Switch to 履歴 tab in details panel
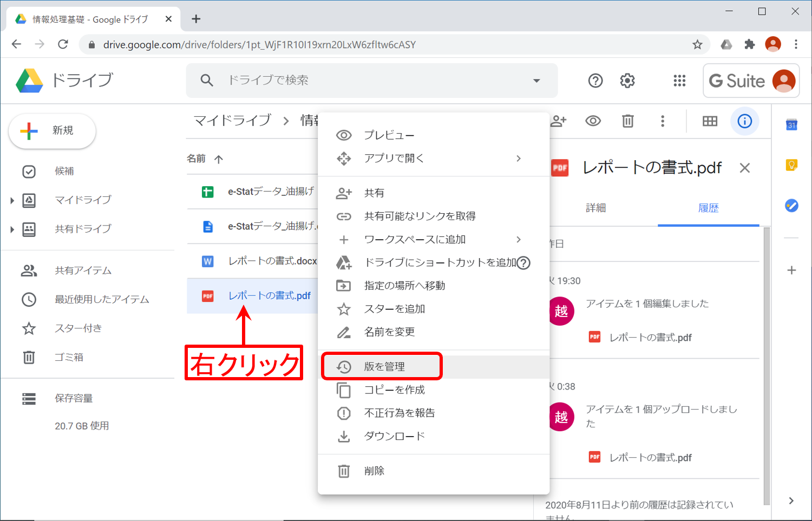 (709, 208)
